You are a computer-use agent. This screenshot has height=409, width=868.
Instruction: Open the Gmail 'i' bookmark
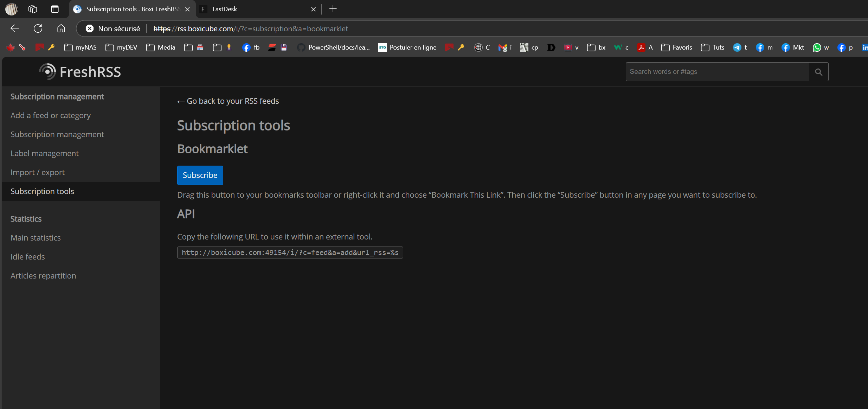click(x=505, y=47)
